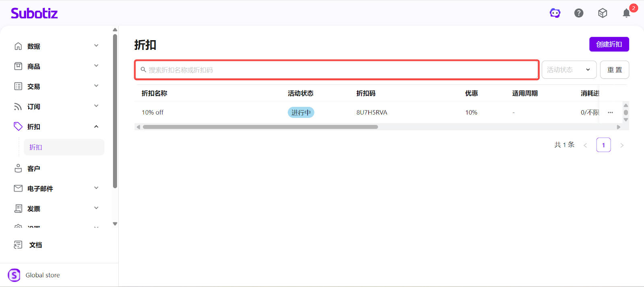Click the table horizontal scrollbar thumb

[x=260, y=127]
